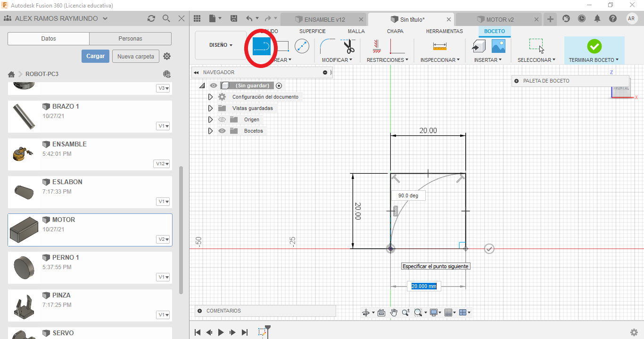Click the Cargar button
Viewport: 644px width, 339px height.
96,56
